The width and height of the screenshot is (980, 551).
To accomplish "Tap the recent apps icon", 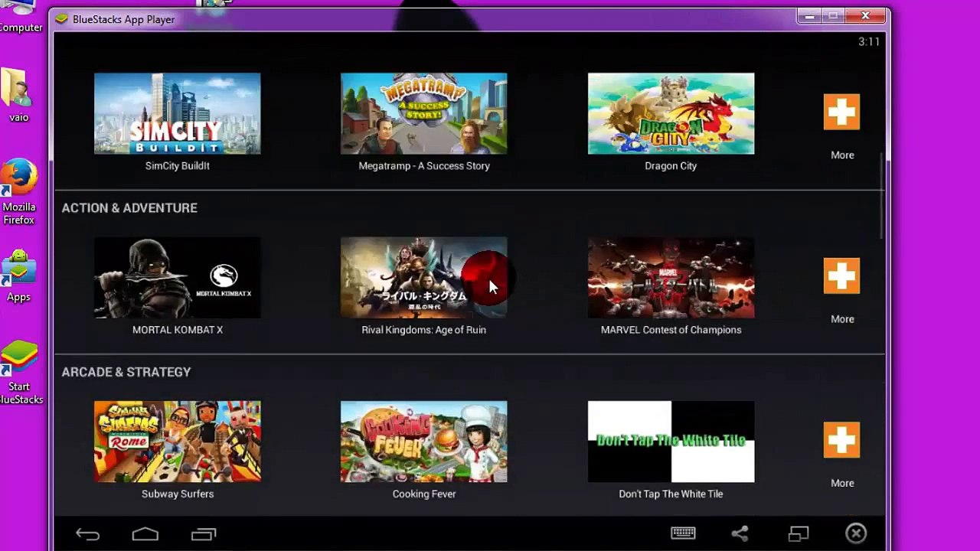I will tap(204, 534).
